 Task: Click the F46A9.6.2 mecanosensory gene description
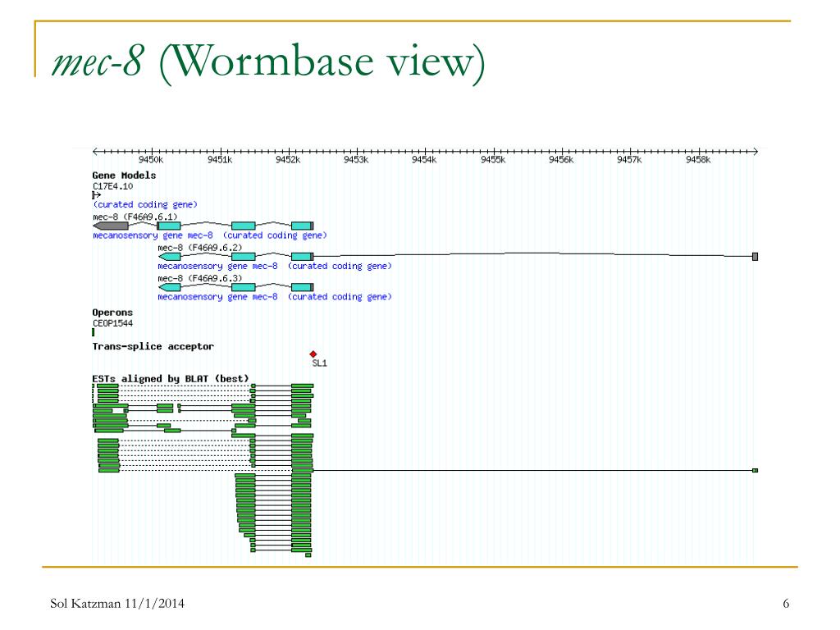coord(274,267)
